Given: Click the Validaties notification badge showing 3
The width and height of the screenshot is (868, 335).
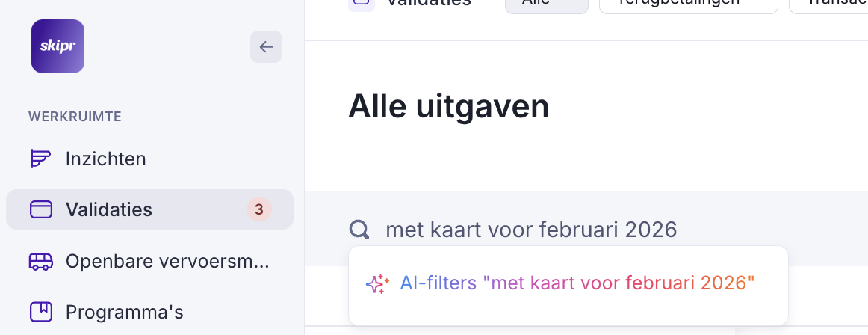Looking at the screenshot, I should (x=258, y=209).
